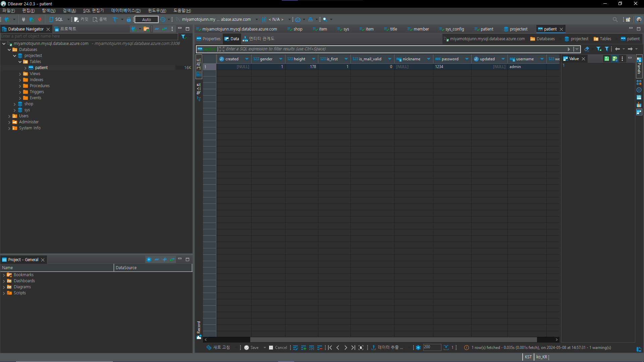
Task: Click the Save button
Action: tap(252, 348)
